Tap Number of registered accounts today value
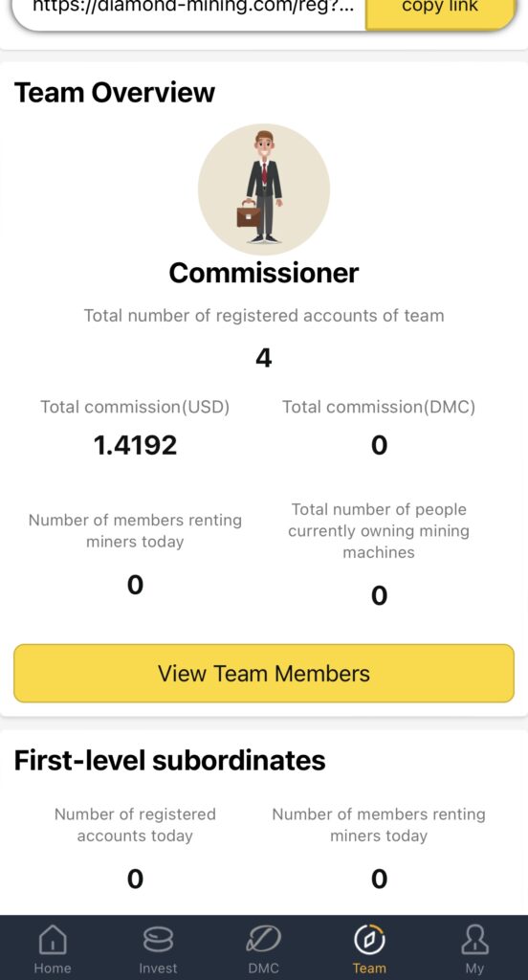The height and width of the screenshot is (980, 528). 135,879
